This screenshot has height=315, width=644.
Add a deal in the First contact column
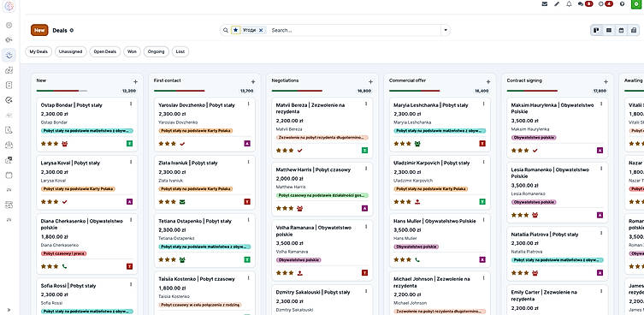tap(253, 82)
